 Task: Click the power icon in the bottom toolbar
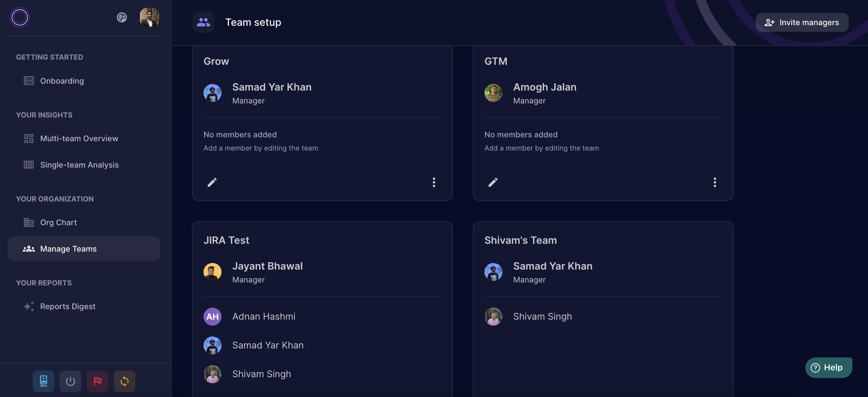pos(71,381)
